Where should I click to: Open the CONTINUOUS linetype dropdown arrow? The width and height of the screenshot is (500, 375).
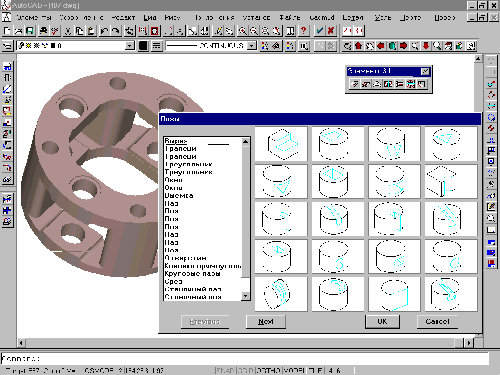pos(252,46)
